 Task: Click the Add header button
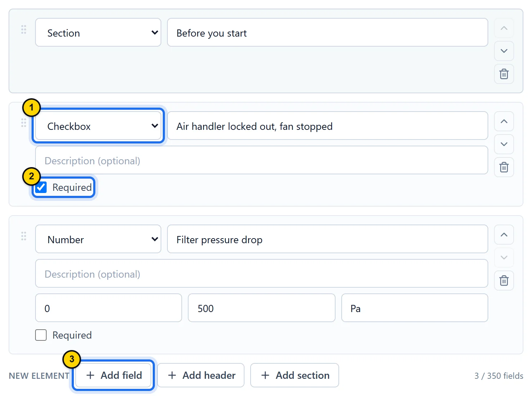point(201,375)
